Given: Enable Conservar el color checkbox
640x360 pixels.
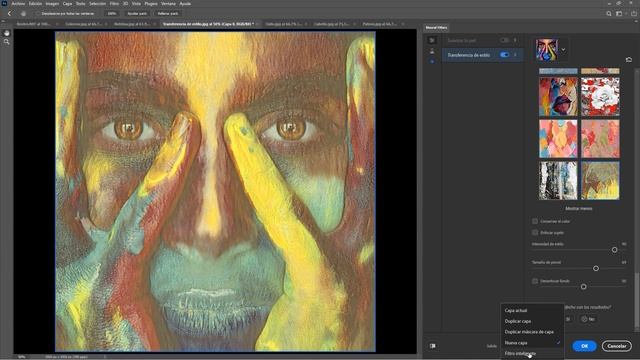Looking at the screenshot, I should pyautogui.click(x=535, y=221).
